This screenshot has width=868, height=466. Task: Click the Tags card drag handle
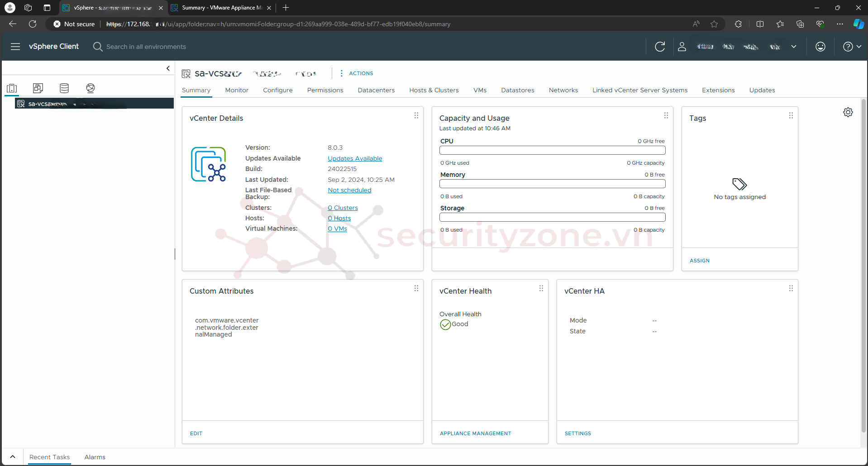[791, 115]
